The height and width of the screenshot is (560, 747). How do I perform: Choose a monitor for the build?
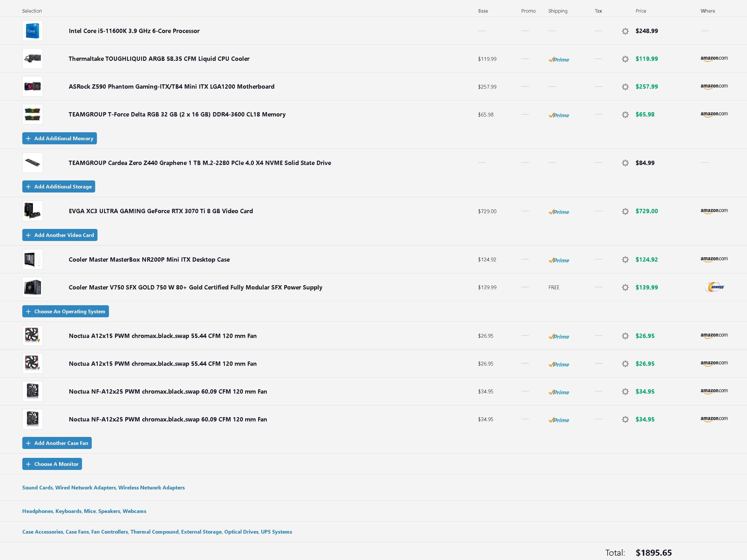(52, 464)
